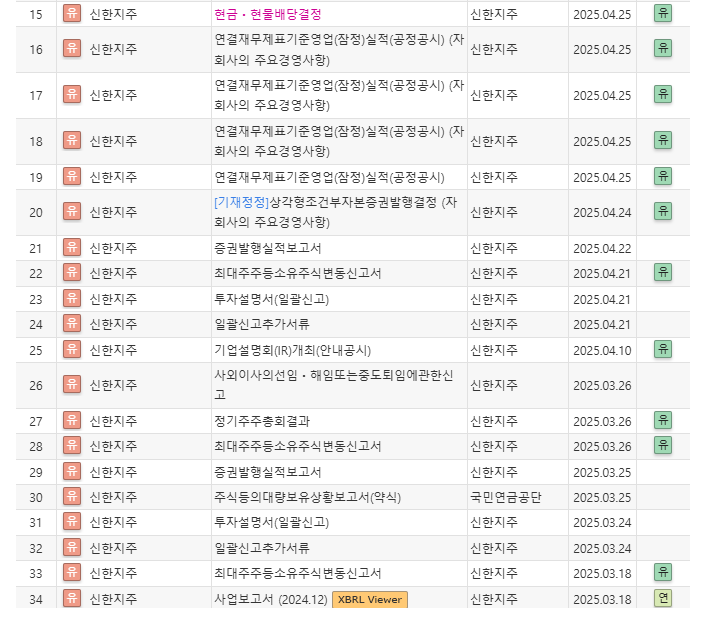Click the date 2025.03.18 in row 33

point(602,573)
